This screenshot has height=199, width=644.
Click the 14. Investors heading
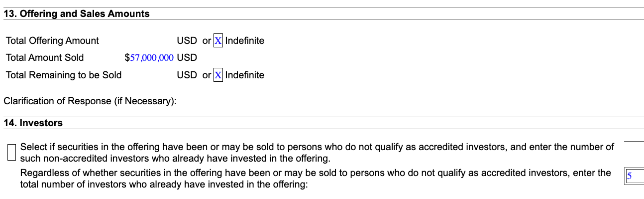(x=33, y=123)
